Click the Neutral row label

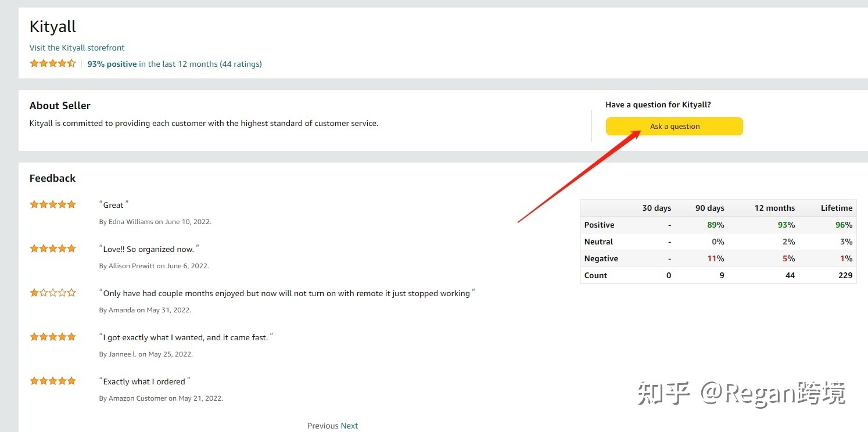coord(598,242)
